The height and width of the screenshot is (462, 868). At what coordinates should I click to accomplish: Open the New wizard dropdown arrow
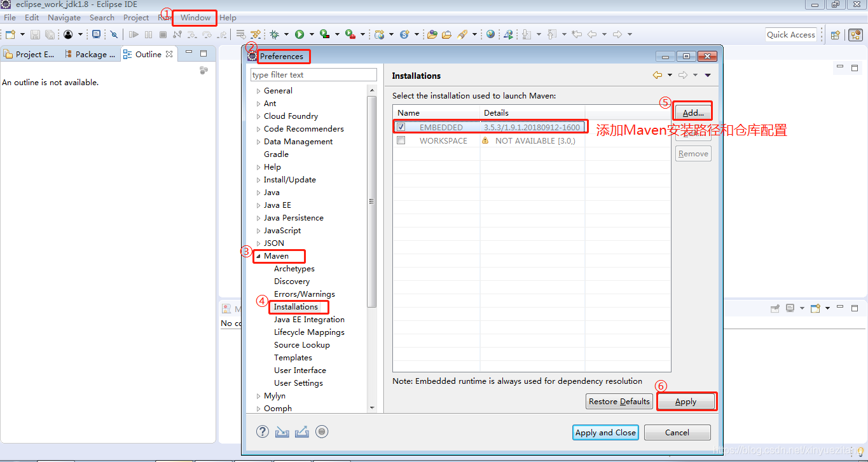[x=22, y=34]
